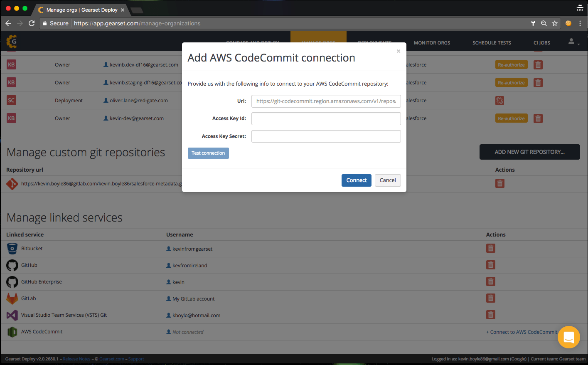Remove the GitHub Enterprise linked service
The width and height of the screenshot is (588, 365).
click(491, 281)
